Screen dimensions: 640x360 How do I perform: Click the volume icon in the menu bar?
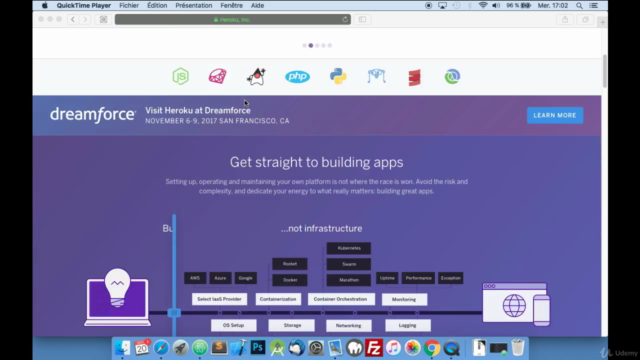pyautogui.click(x=496, y=5)
